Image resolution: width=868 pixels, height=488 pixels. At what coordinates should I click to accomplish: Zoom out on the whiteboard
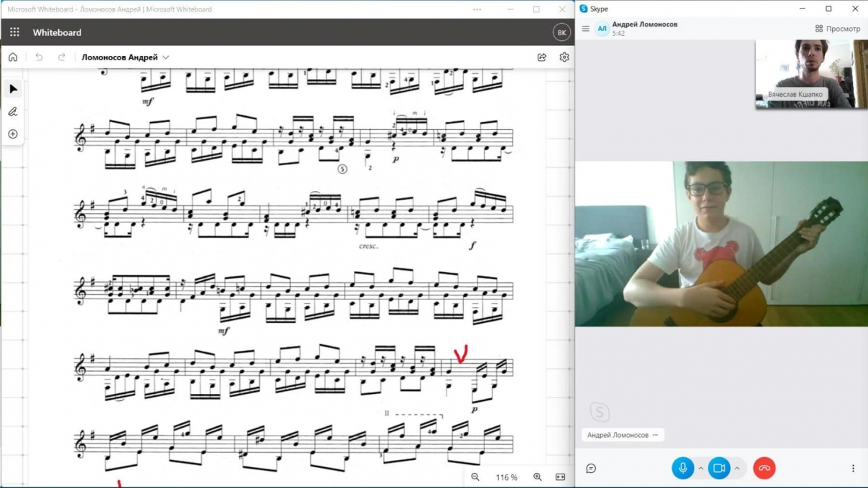pos(475,477)
